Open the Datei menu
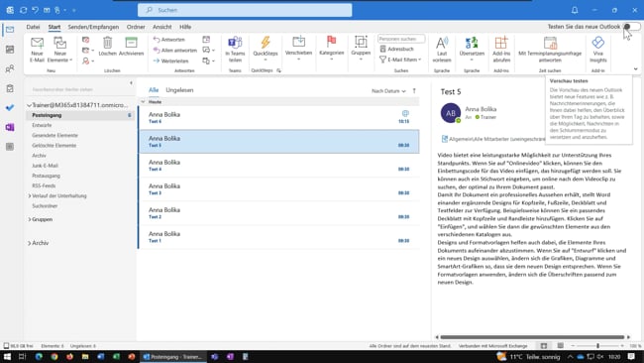This screenshot has height=363, width=644. pos(33,27)
